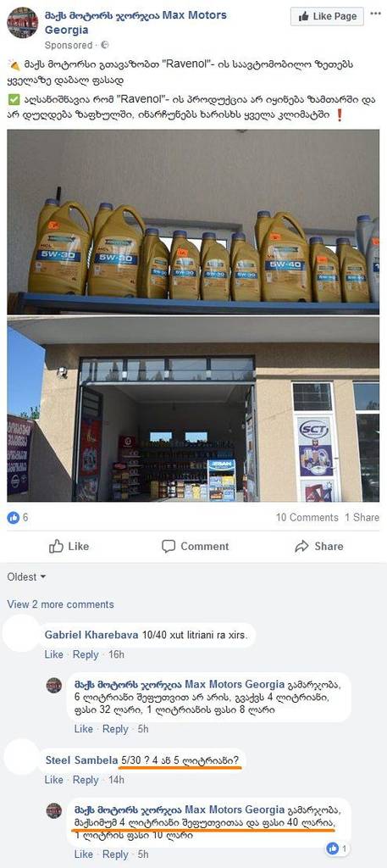Click the Like Page button
The image size is (387, 868).
327,17
